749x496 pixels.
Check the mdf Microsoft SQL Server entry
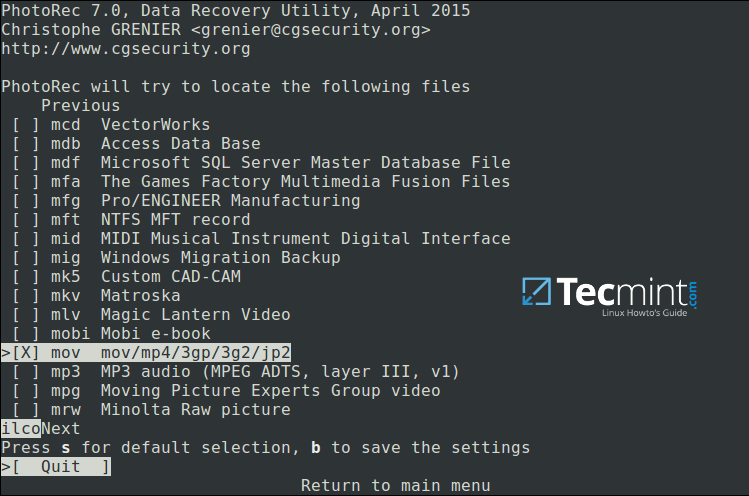coord(26,163)
